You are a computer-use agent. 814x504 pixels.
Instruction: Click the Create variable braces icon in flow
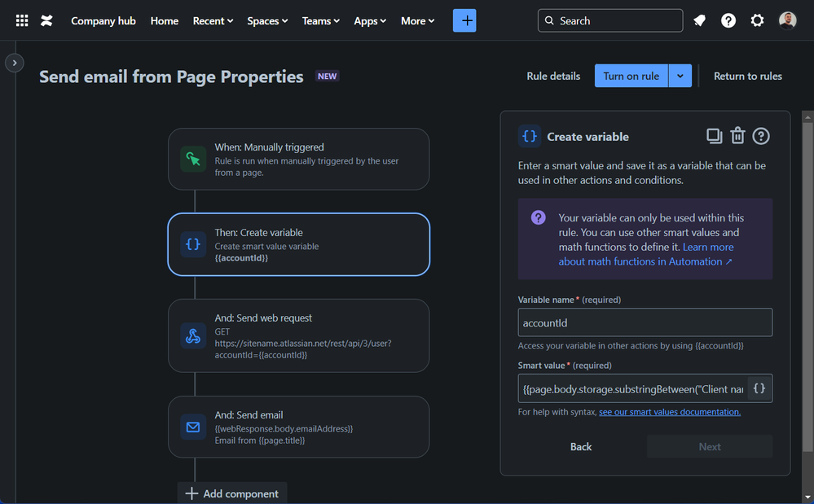click(192, 244)
